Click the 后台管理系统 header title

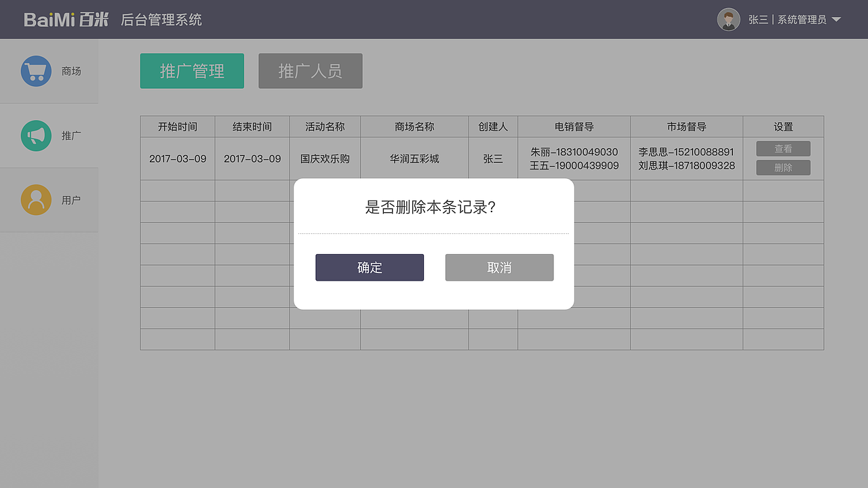pyautogui.click(x=161, y=20)
